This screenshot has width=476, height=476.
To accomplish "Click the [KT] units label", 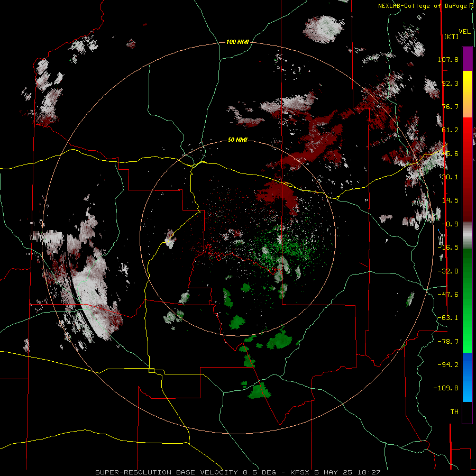I will tap(452, 36).
